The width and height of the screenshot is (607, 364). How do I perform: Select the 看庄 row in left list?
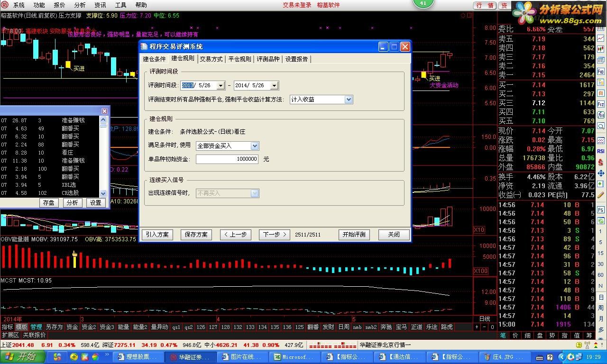[50, 153]
